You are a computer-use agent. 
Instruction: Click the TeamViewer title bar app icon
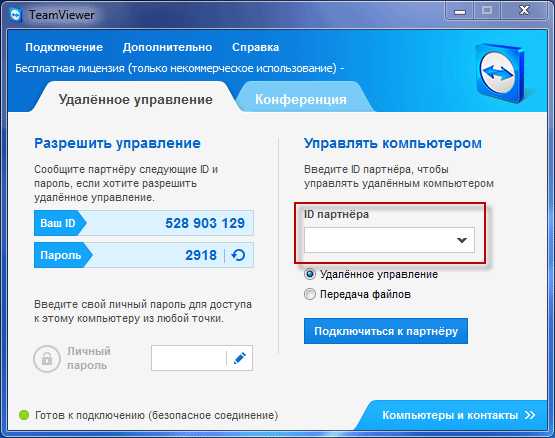(15, 15)
